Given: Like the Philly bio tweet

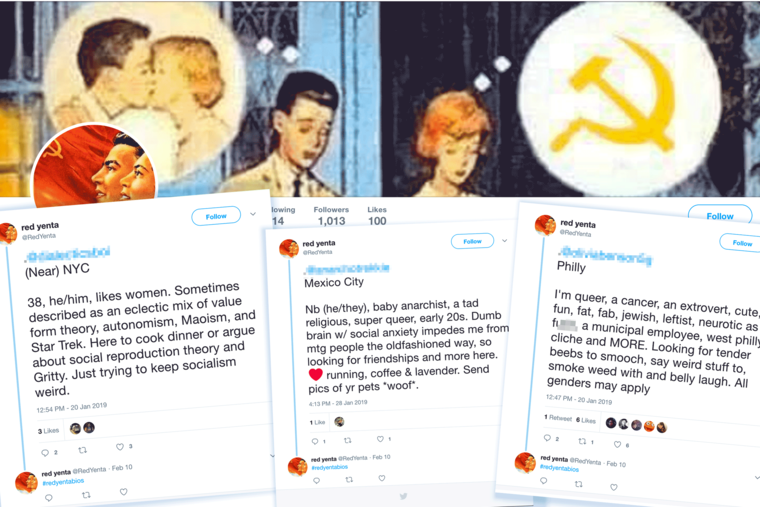Looking at the screenshot, I should (618, 444).
